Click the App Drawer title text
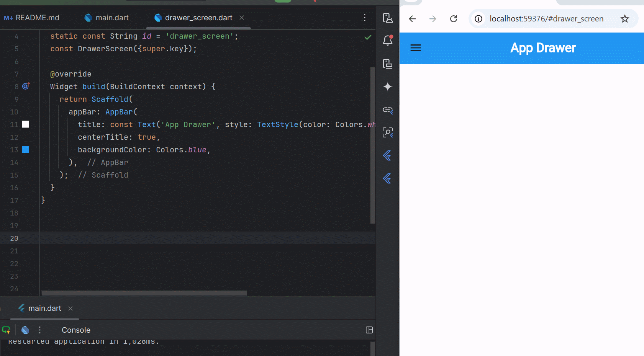 (x=543, y=48)
